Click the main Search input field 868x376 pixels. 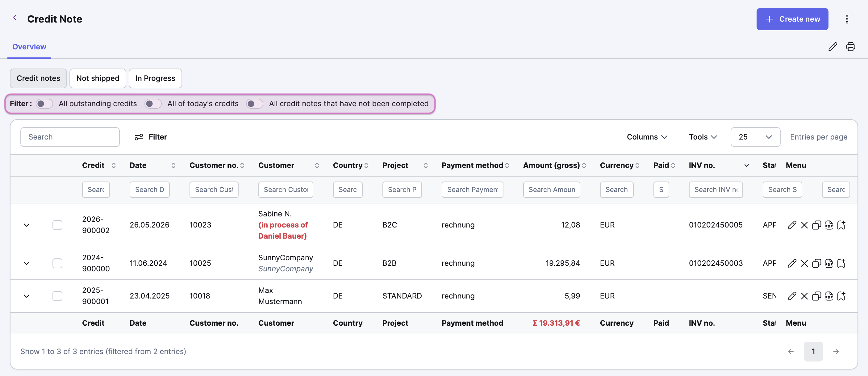pyautogui.click(x=70, y=137)
